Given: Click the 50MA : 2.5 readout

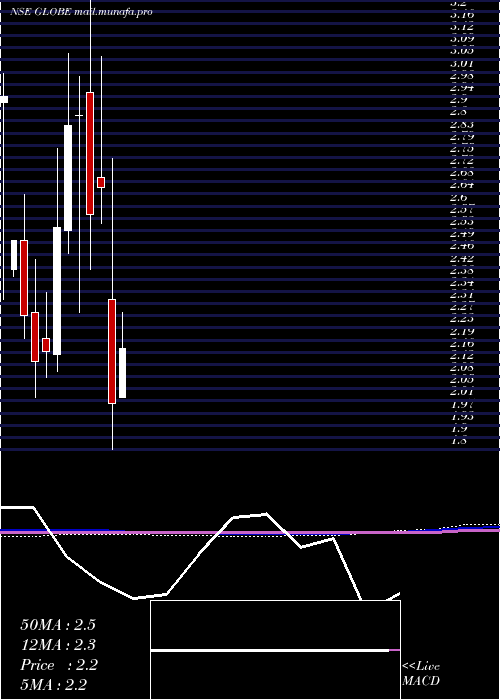Looking at the screenshot, I should click(58, 625).
